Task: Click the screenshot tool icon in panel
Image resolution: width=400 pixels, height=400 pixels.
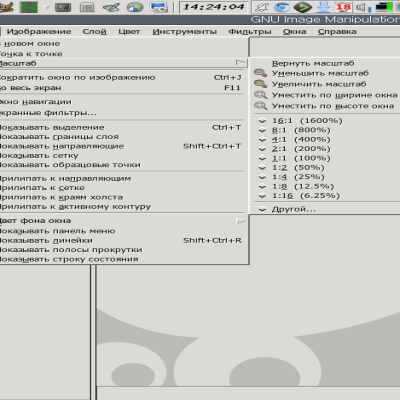Action: [159, 7]
